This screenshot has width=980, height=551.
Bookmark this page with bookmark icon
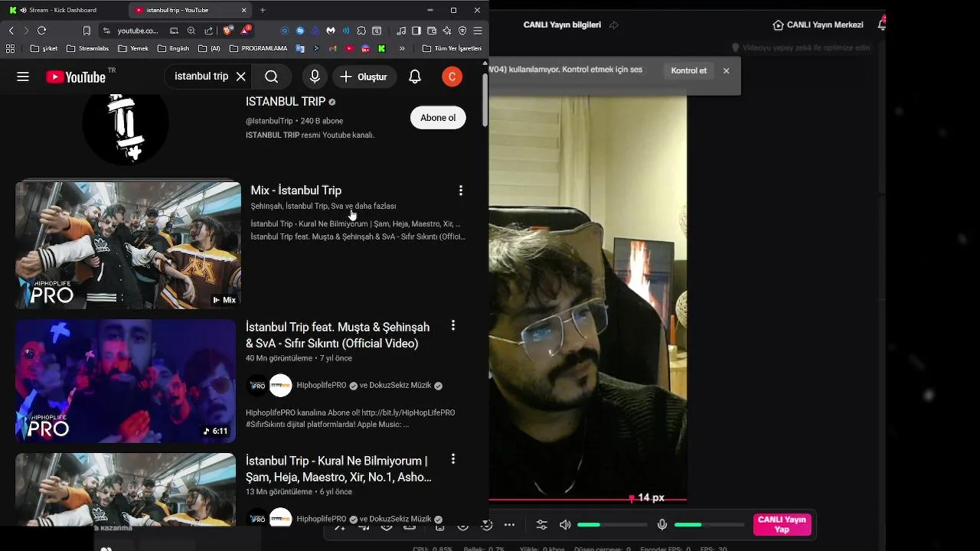(x=87, y=31)
